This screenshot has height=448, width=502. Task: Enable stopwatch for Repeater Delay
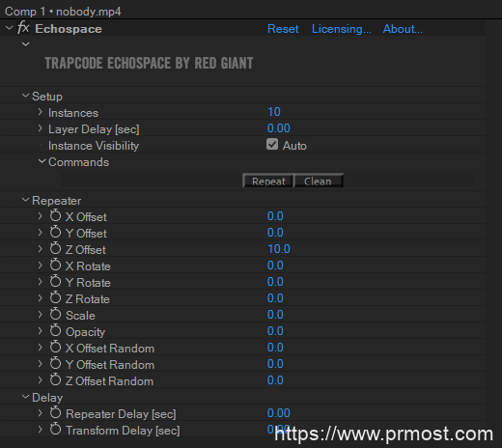tap(55, 412)
